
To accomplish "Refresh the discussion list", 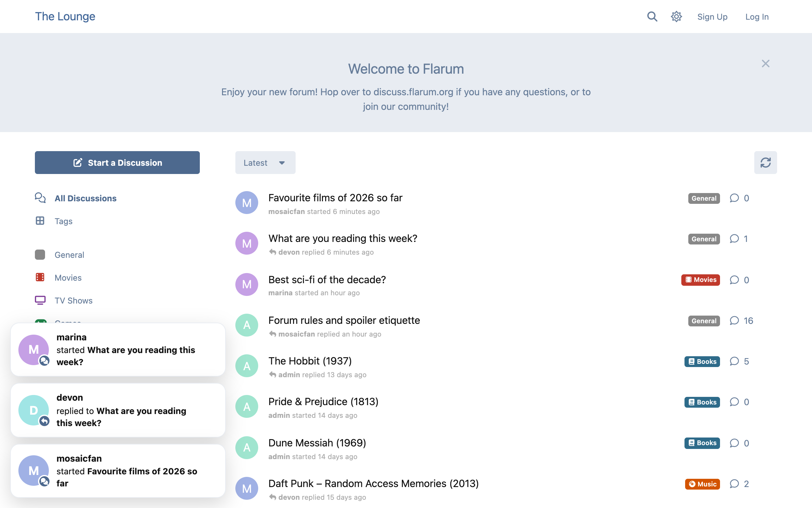I will tap(765, 163).
